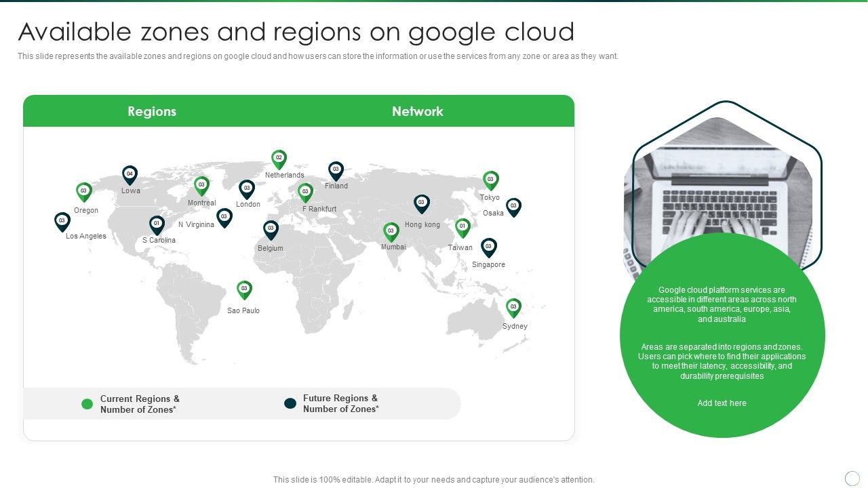Click the Hong kong pin

(x=422, y=205)
